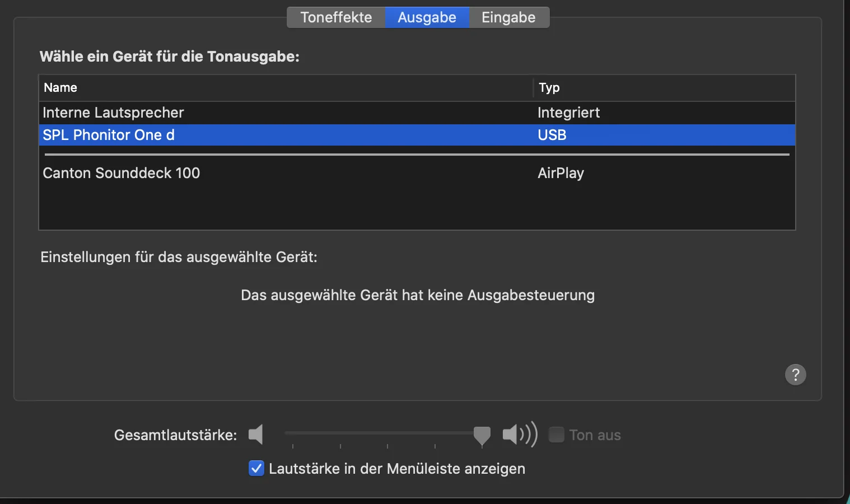Screen dimensions: 850x504
Task: Open help with the question mark button
Action: [795, 375]
